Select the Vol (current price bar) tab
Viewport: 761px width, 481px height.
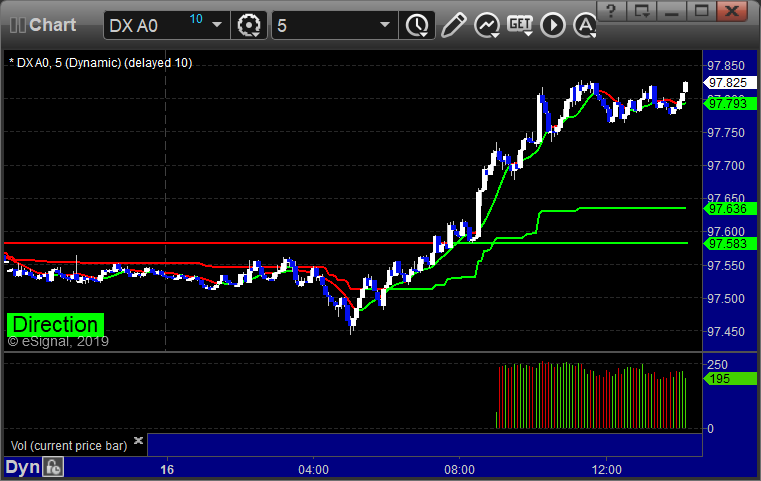coord(67,444)
